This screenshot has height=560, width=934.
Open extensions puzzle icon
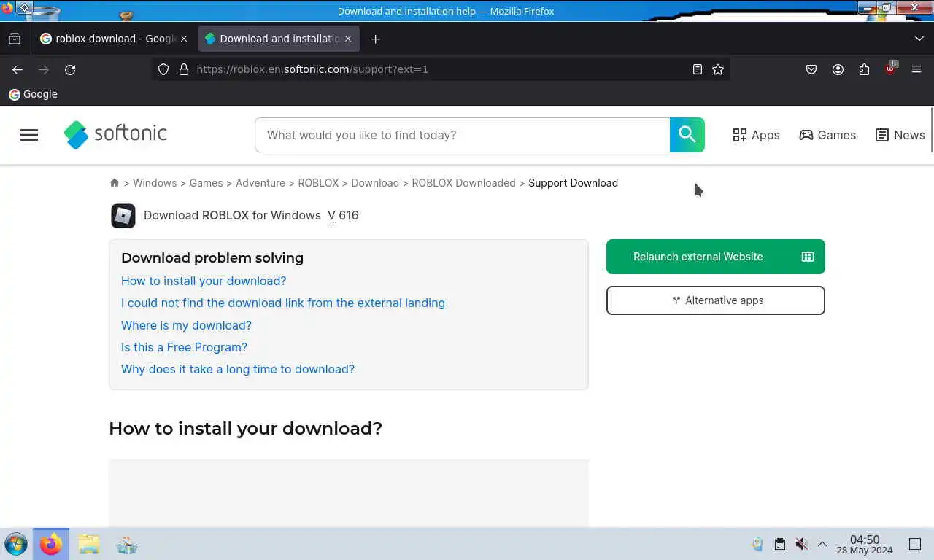coord(864,69)
